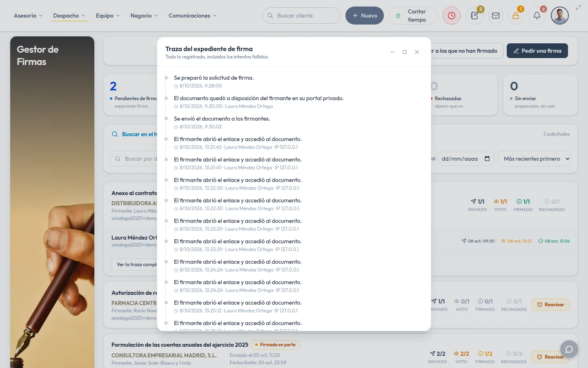Open the Más recientes primero sort dropdown
This screenshot has width=588, height=368.
[535, 159]
